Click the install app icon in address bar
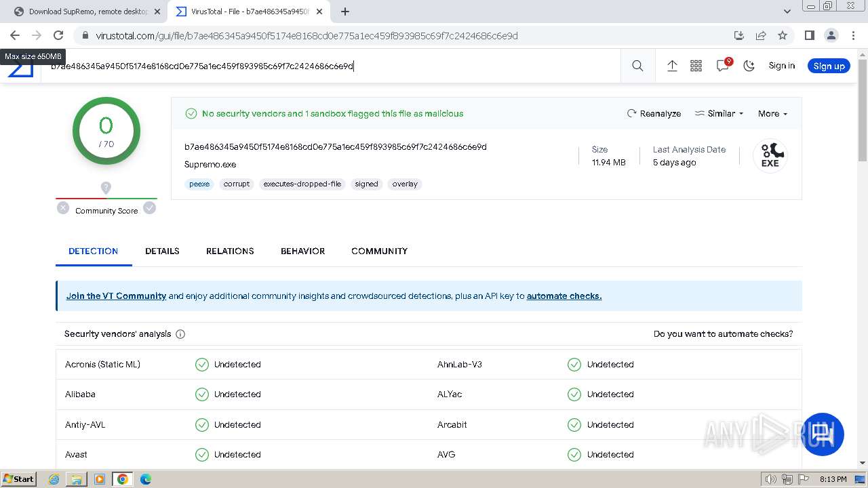The image size is (868, 488). tap(739, 35)
